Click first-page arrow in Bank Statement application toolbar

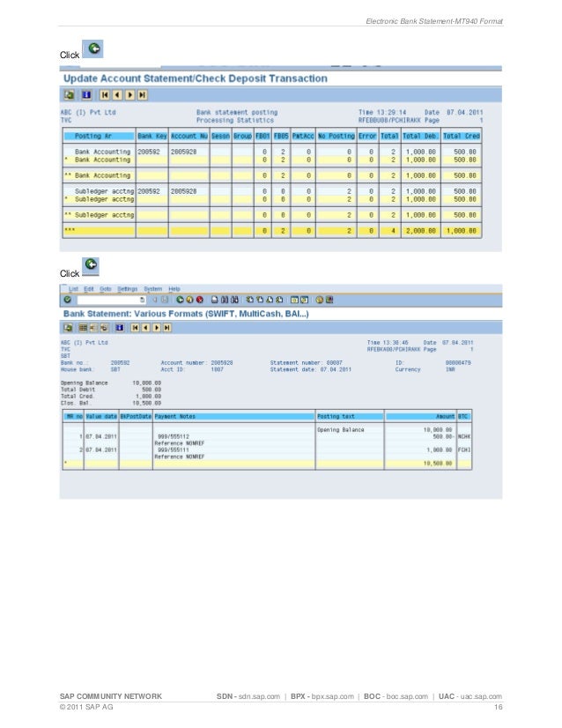tap(135, 327)
